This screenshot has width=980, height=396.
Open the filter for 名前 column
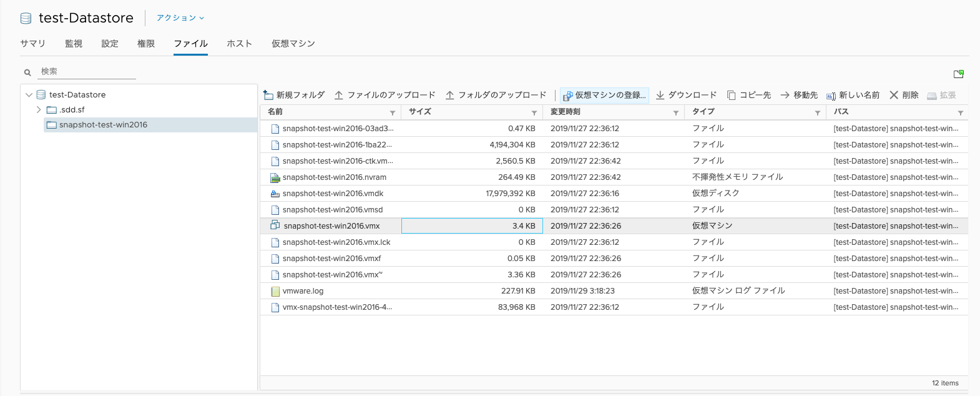(x=392, y=112)
